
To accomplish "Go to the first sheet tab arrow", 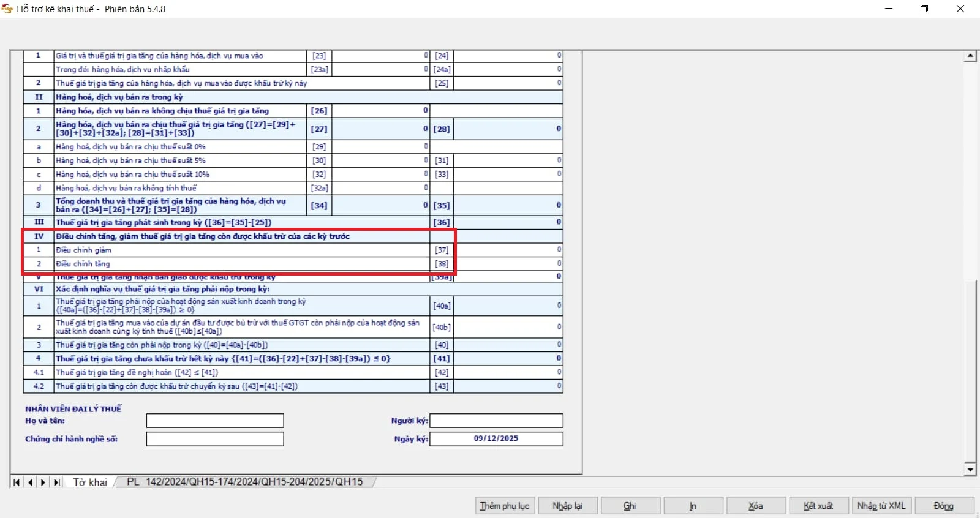I will (x=17, y=482).
